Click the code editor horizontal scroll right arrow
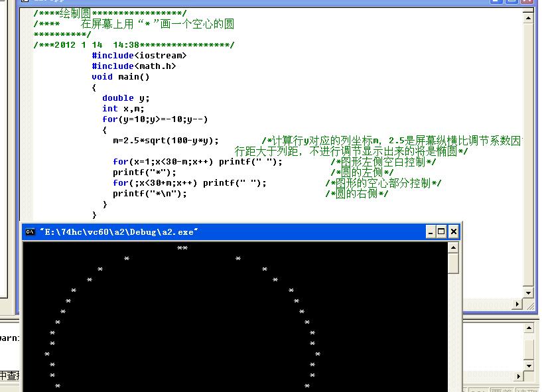 coord(517,304)
